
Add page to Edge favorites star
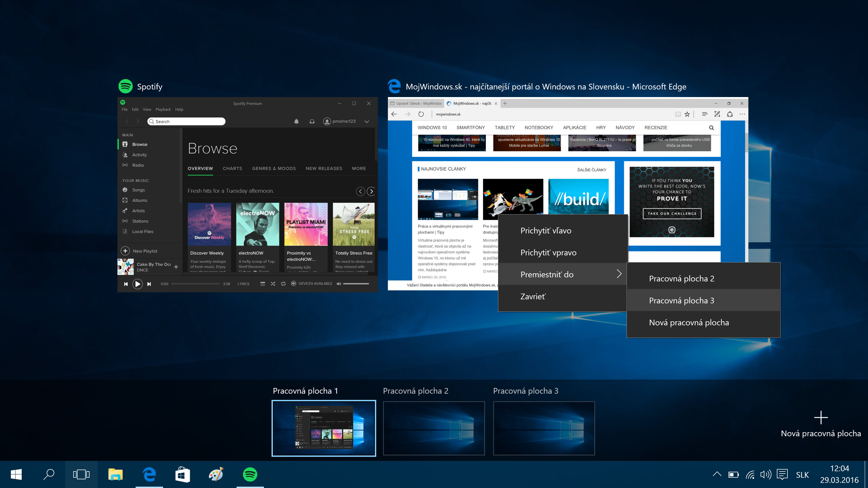point(687,114)
